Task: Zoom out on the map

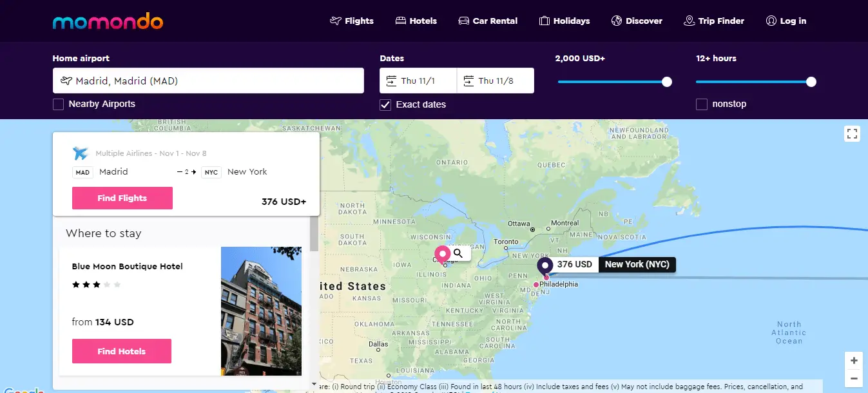Action: coord(854,378)
